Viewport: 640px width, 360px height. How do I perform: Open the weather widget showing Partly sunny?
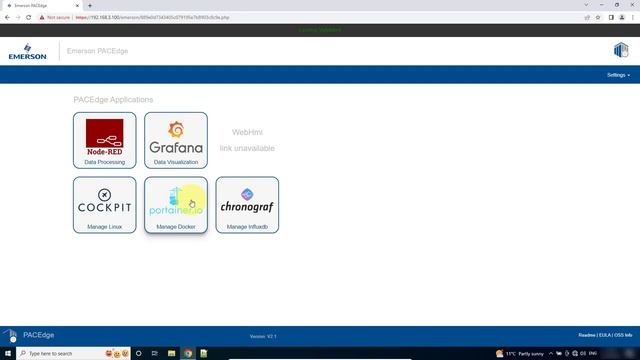[520, 353]
